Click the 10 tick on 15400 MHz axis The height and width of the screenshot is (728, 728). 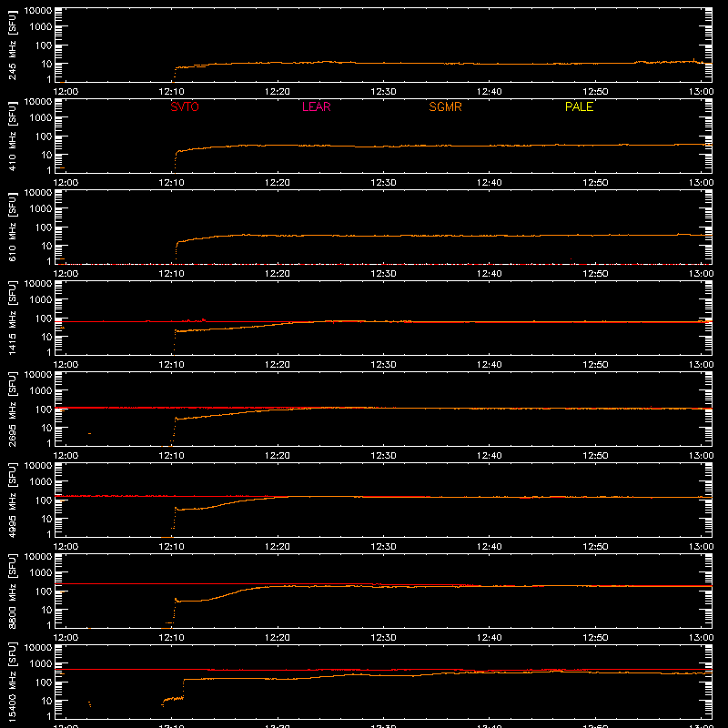click(x=46, y=701)
